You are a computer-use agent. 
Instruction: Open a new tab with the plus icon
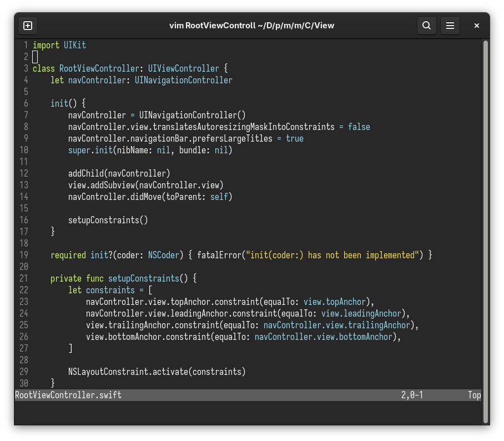28,26
